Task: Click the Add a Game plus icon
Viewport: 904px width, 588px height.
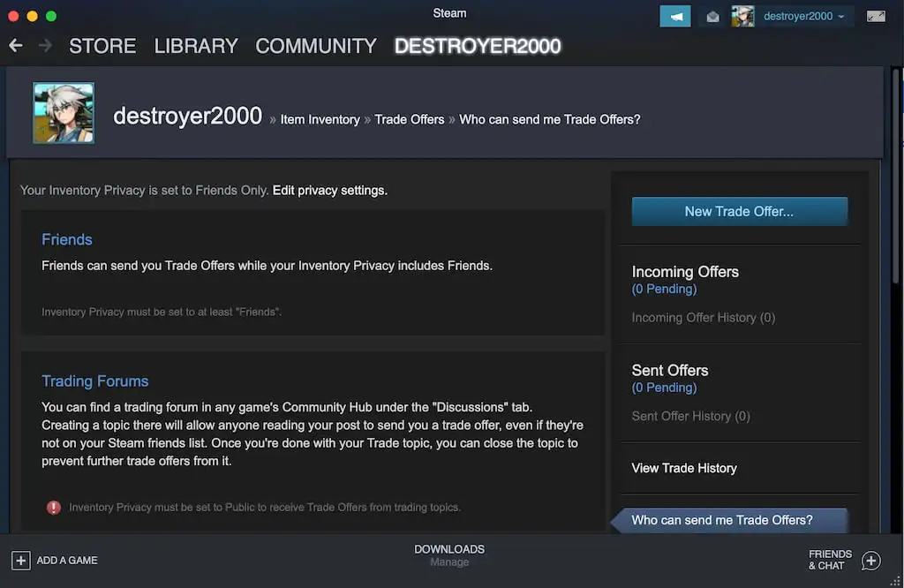Action: 21,561
